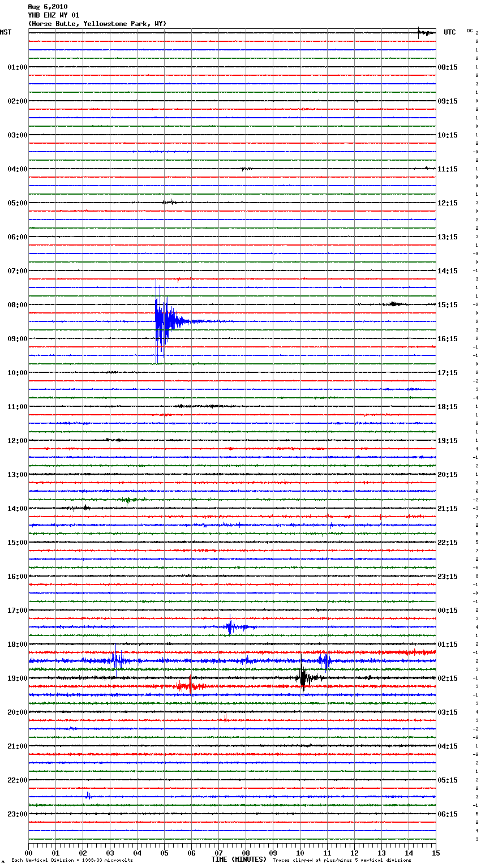The width and height of the screenshot is (481, 868).
Task: Click the 'TIME (MINUTES)' axis title
Action: tap(239, 860)
